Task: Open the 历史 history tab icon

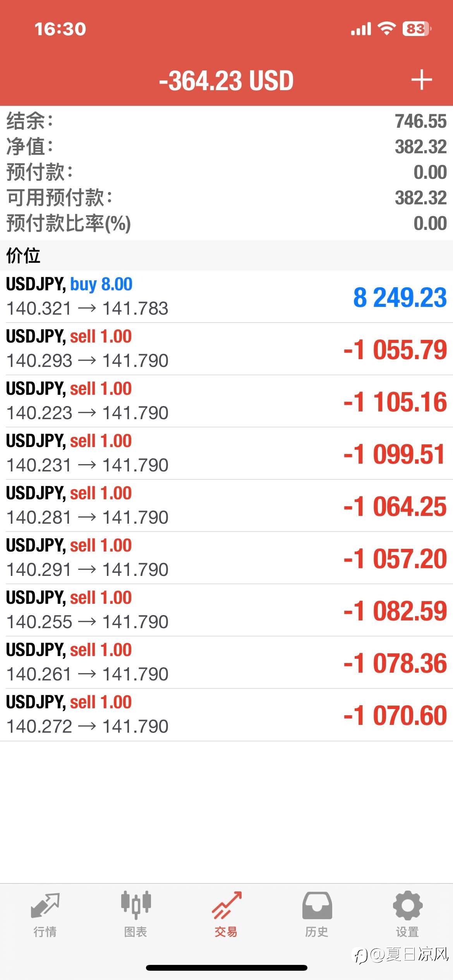Action: [x=317, y=905]
